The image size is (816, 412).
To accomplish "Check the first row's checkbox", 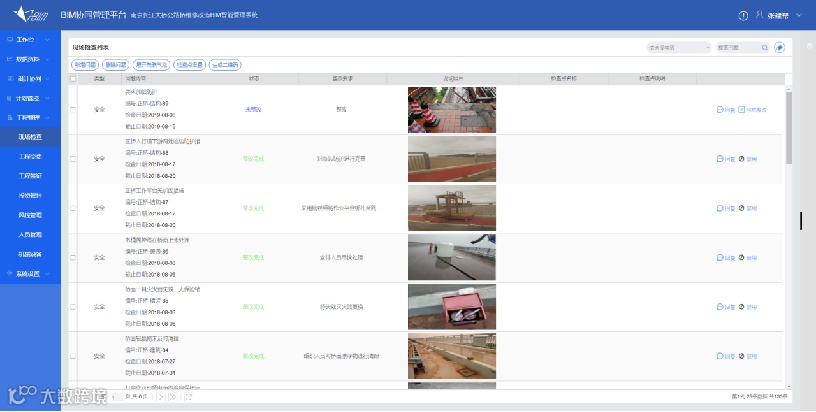I will [73, 110].
